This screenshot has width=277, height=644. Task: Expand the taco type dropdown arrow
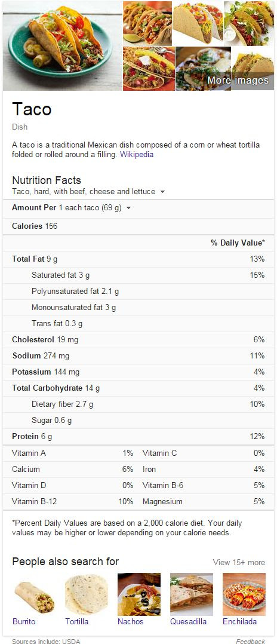(x=162, y=192)
